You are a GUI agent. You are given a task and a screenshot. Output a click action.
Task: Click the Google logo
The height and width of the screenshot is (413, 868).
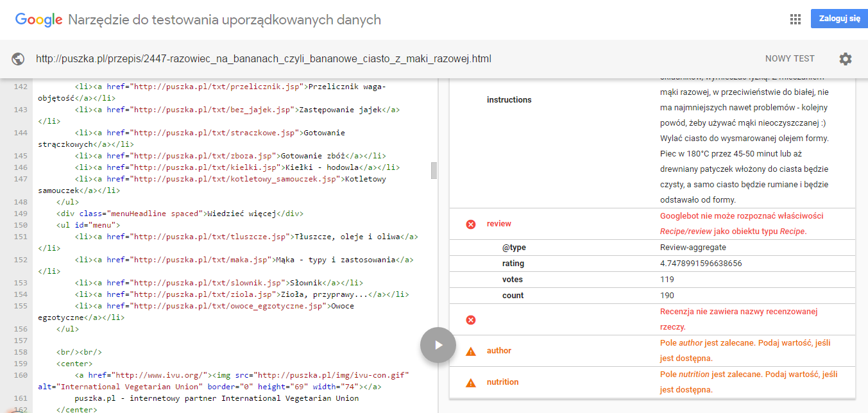(38, 20)
